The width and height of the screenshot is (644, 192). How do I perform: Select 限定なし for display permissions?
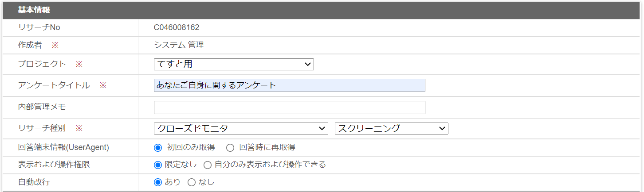[x=158, y=165]
